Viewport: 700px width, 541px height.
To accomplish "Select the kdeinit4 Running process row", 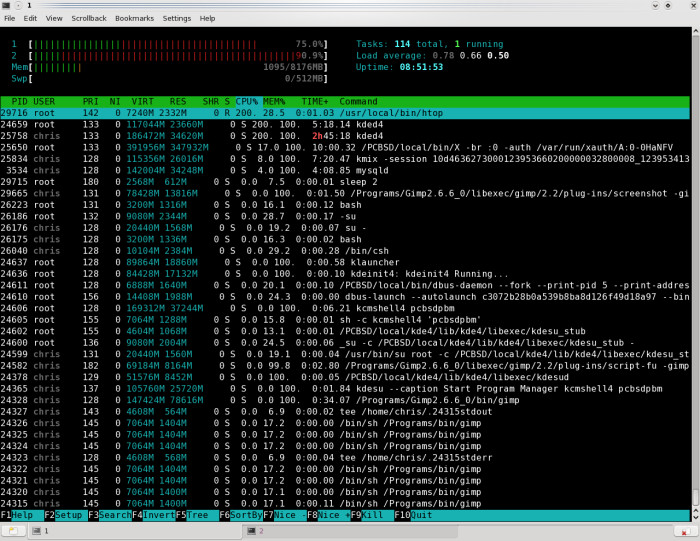I will 345,274.
